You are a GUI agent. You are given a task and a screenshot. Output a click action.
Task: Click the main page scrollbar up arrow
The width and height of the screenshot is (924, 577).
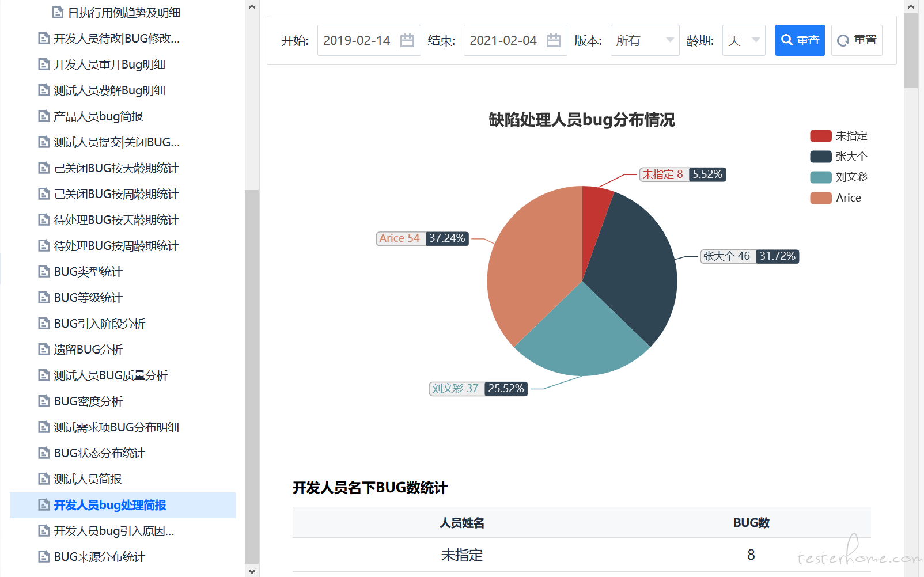point(911,7)
